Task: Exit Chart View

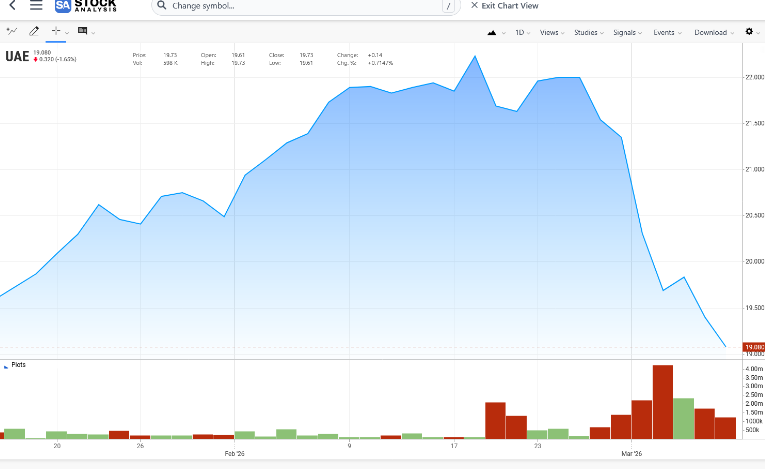Action: (504, 6)
